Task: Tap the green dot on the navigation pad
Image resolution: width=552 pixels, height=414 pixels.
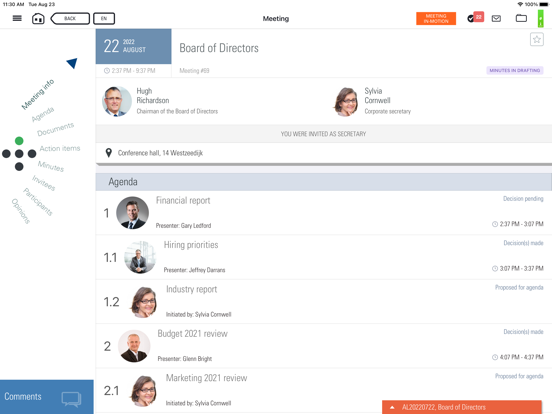Action: 19,141
